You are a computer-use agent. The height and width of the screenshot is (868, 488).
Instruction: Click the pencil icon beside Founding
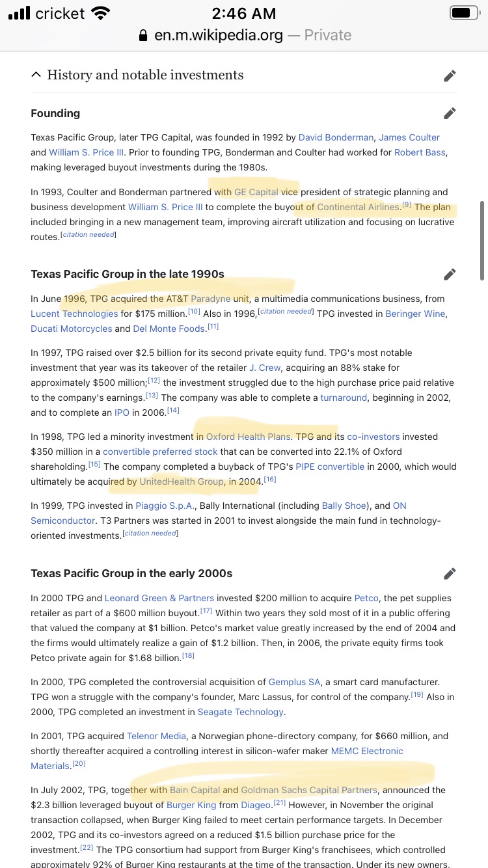click(450, 113)
